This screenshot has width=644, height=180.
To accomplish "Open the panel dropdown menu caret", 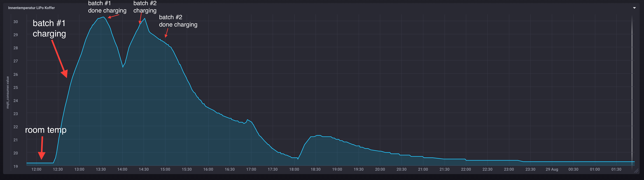I will [x=634, y=8].
